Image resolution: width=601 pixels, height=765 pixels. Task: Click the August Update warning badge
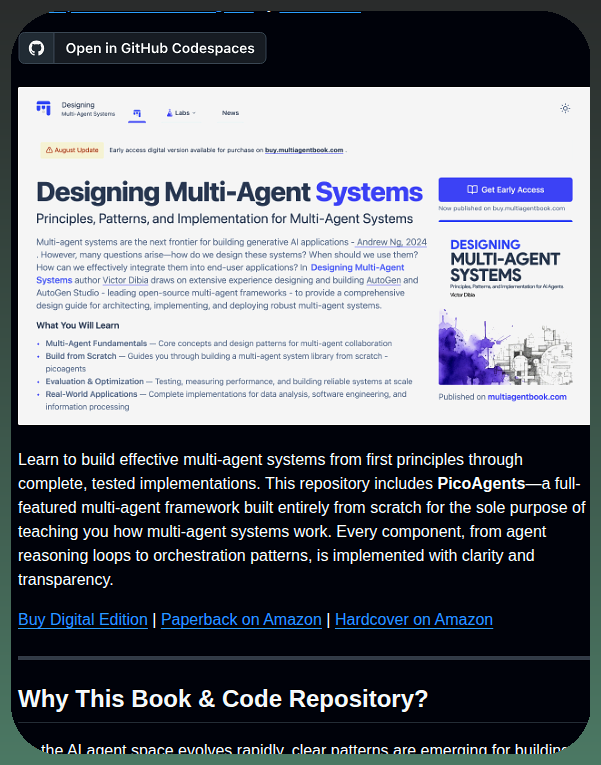[x=72, y=150]
